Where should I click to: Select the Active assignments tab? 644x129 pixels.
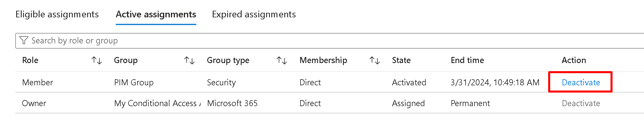(x=156, y=14)
